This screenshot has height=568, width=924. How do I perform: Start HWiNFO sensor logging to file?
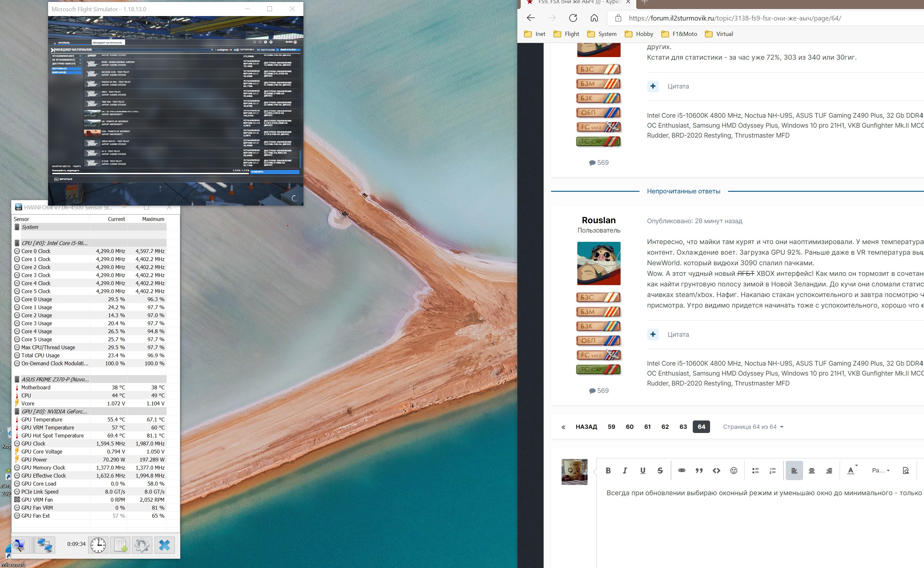pos(120,545)
